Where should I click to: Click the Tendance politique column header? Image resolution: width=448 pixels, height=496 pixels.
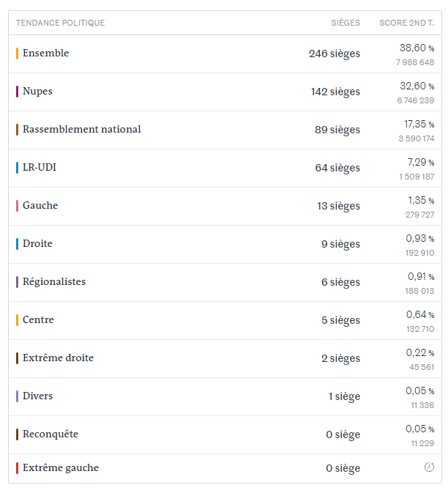pyautogui.click(x=60, y=23)
